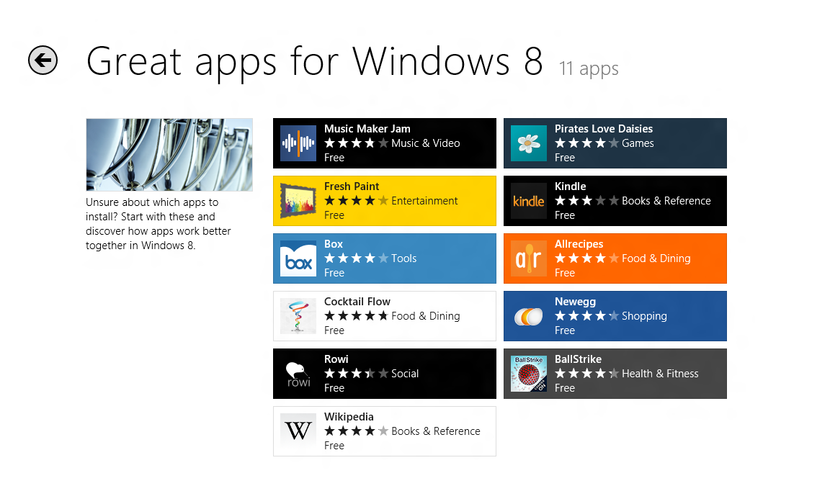Open the Rowi app title
This screenshot has height=504, width=830.
tap(336, 359)
